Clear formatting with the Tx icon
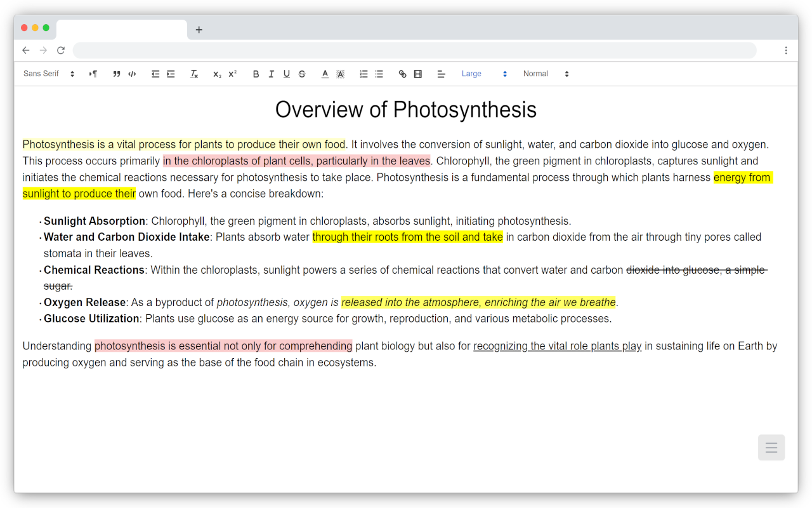The image size is (812, 508). pyautogui.click(x=193, y=74)
